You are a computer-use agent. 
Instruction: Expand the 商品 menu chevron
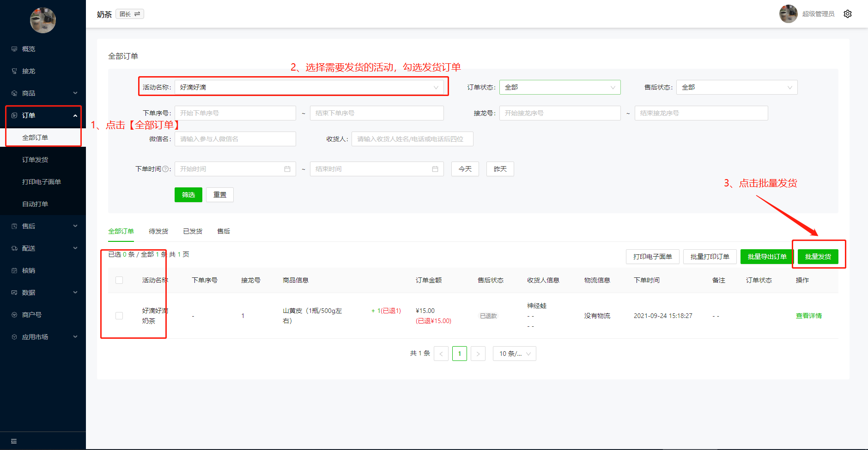coord(75,93)
